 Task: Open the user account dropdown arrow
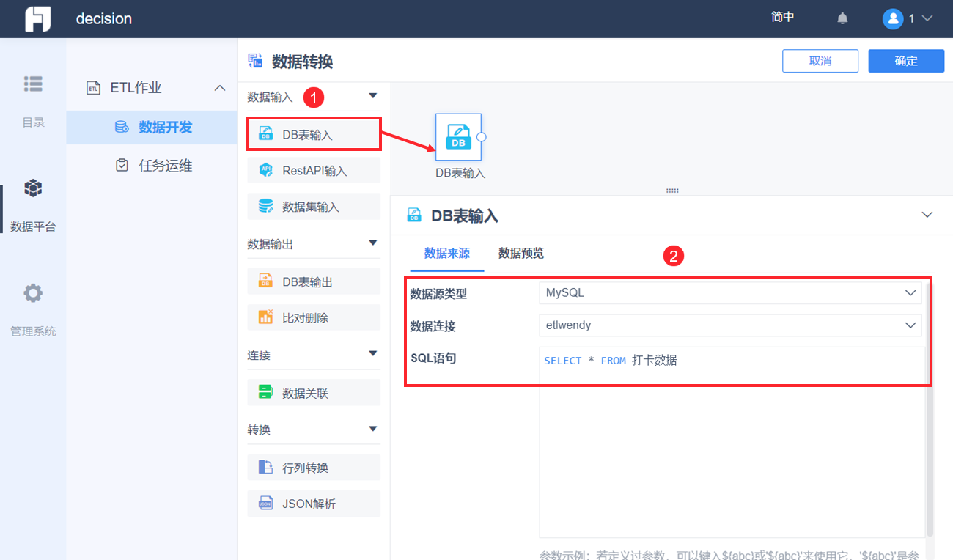pos(927,18)
